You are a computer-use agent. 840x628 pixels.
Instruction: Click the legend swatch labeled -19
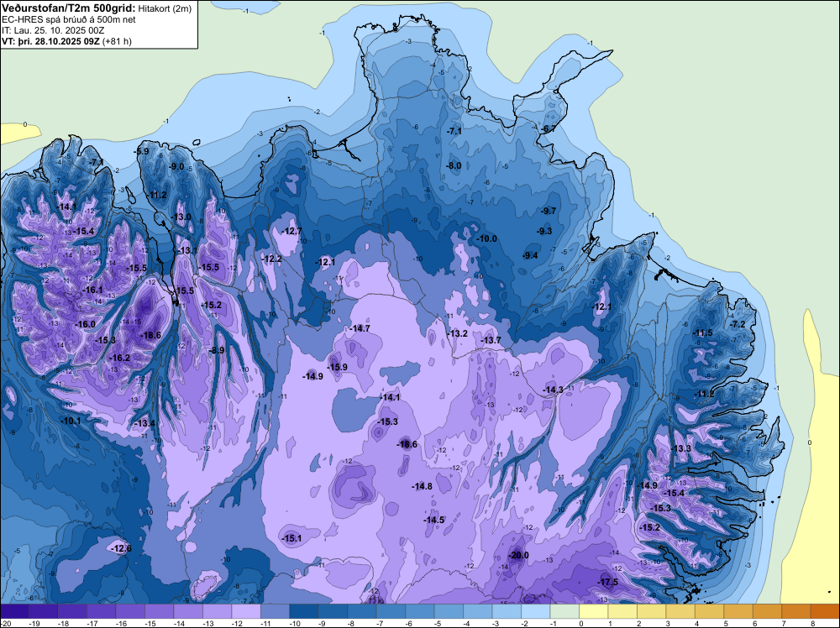(x=44, y=611)
